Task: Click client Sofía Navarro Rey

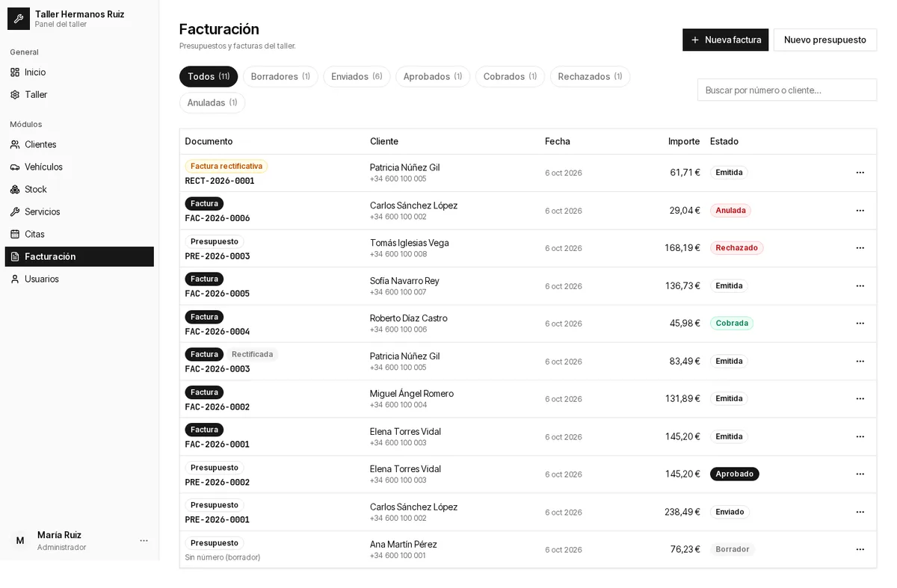Action: [404, 282]
